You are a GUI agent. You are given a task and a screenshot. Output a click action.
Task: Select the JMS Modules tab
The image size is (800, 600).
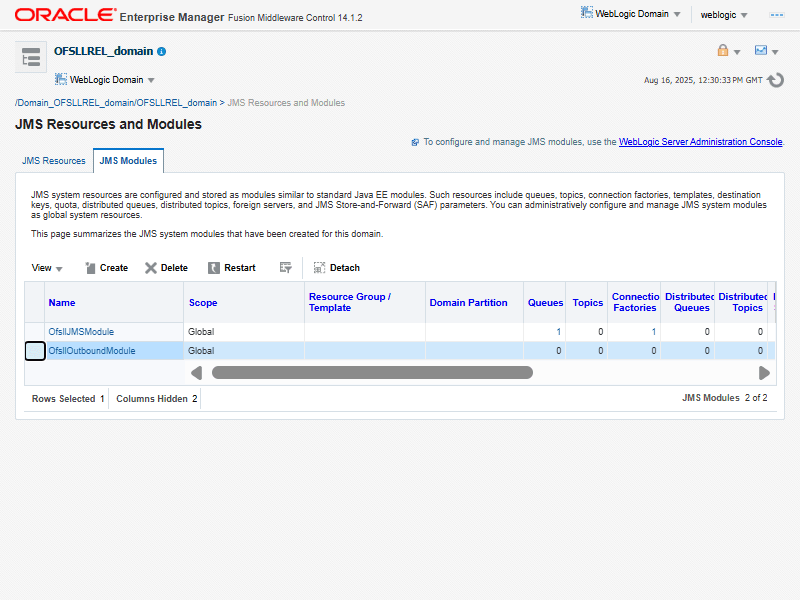128,161
